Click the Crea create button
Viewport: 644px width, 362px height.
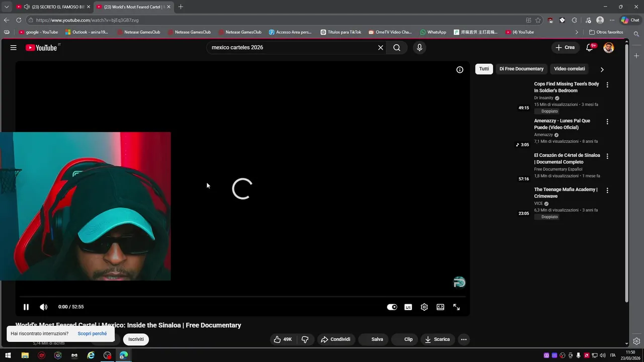coord(565,47)
